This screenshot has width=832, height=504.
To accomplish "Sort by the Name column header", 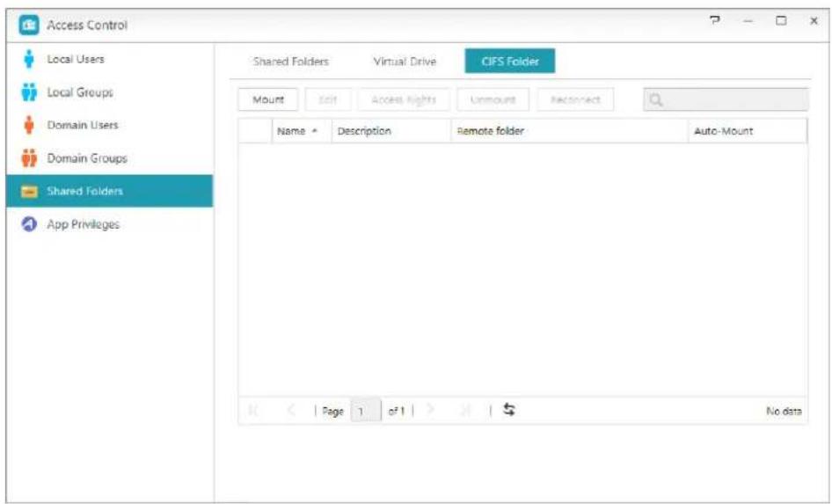I will coord(302,131).
